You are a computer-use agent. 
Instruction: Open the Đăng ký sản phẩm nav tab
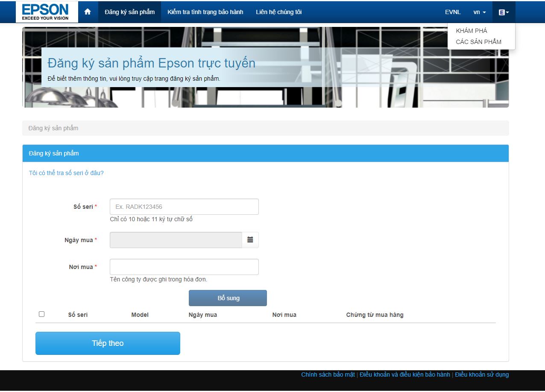pyautogui.click(x=130, y=12)
